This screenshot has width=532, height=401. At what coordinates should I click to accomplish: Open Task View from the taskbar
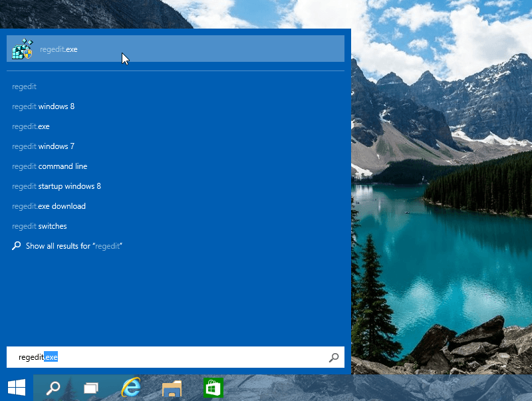[91, 388]
